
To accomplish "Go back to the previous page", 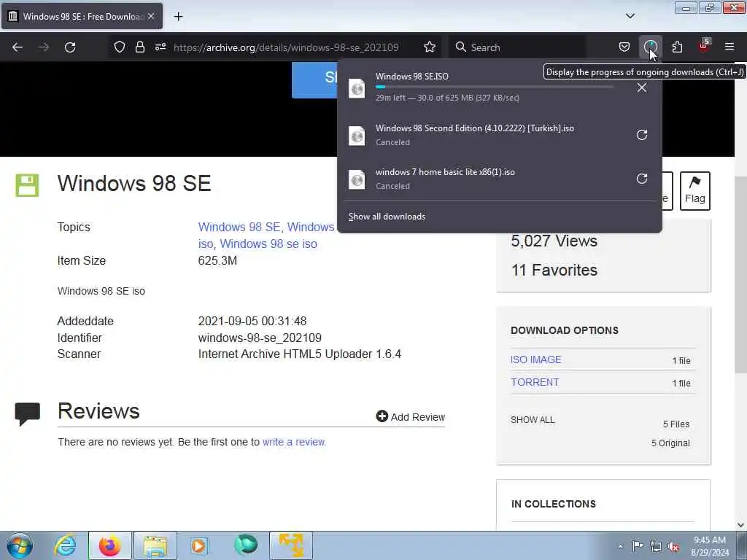I will click(18, 47).
